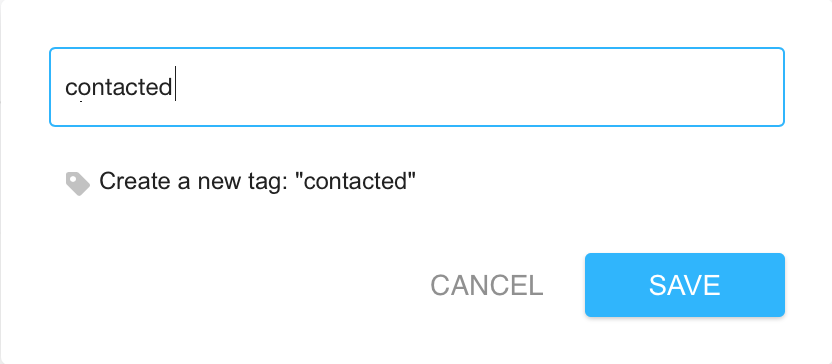Click the blue SAVE button
This screenshot has width=832, height=364.
pyautogui.click(x=684, y=285)
